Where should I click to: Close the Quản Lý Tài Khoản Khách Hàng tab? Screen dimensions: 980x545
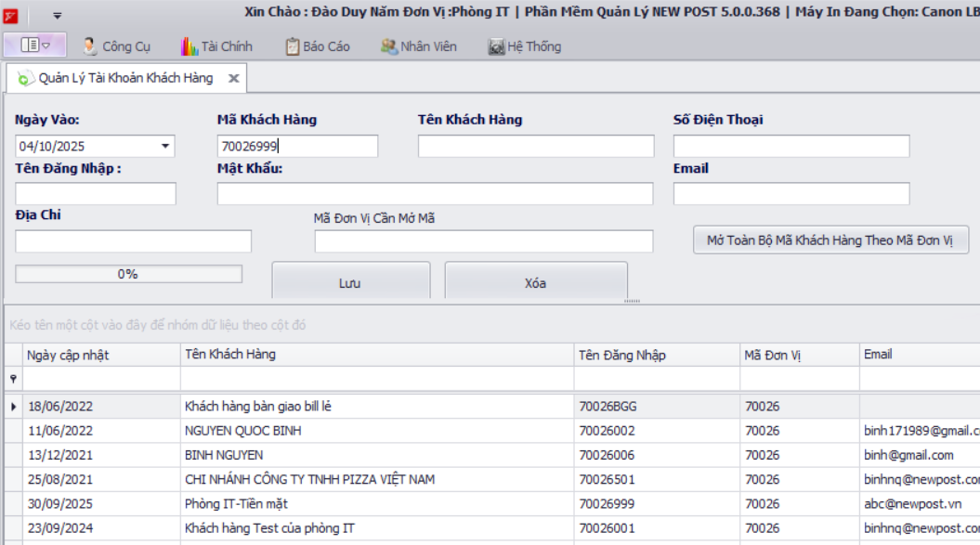coord(234,79)
